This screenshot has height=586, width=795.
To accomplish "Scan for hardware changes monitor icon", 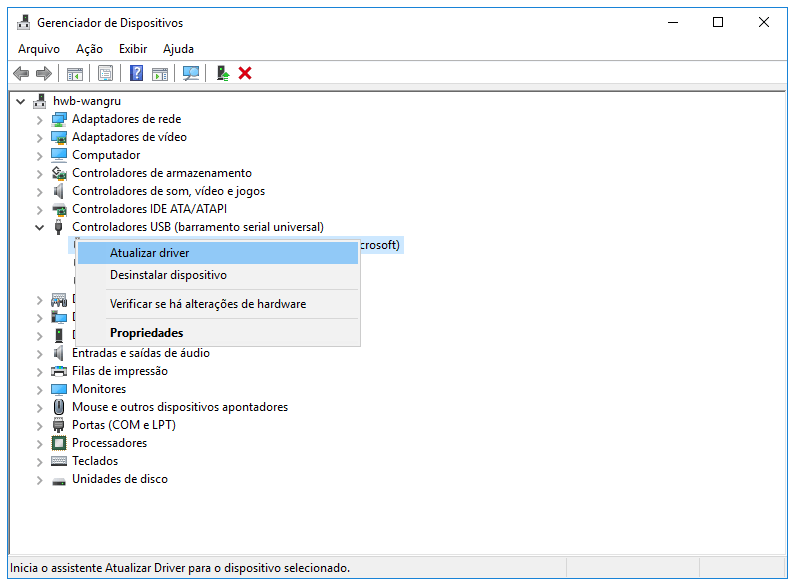I will point(191,74).
